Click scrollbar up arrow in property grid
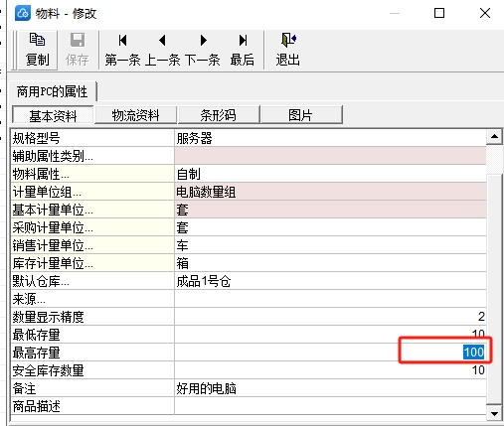 point(494,136)
